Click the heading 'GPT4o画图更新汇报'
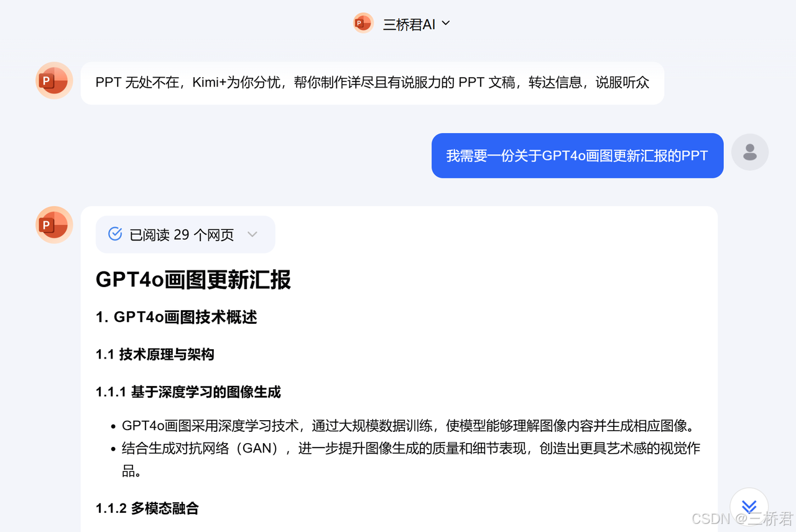The image size is (796, 532). 193,280
